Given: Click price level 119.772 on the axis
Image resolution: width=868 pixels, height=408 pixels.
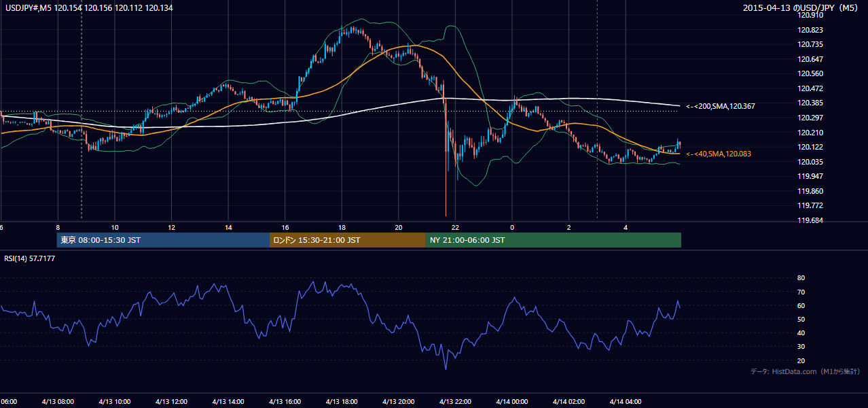Looking at the screenshot, I should click(x=810, y=205).
